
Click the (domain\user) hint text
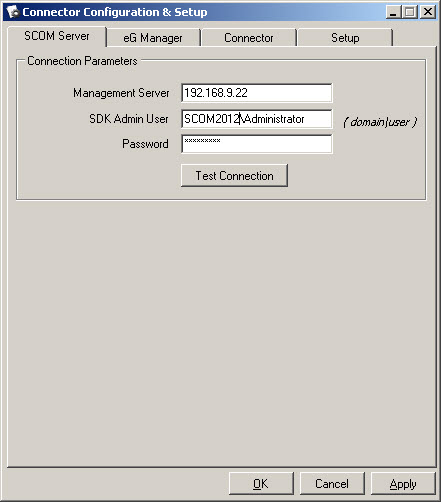click(380, 122)
